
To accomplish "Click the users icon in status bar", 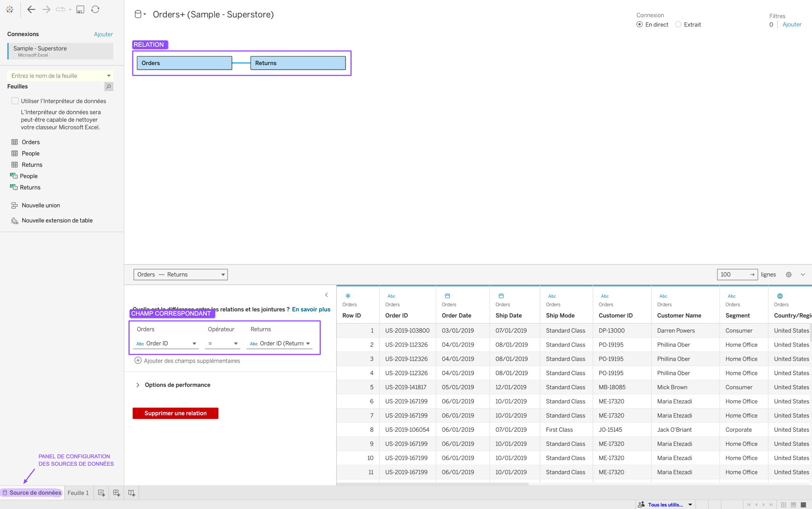I will 641,505.
